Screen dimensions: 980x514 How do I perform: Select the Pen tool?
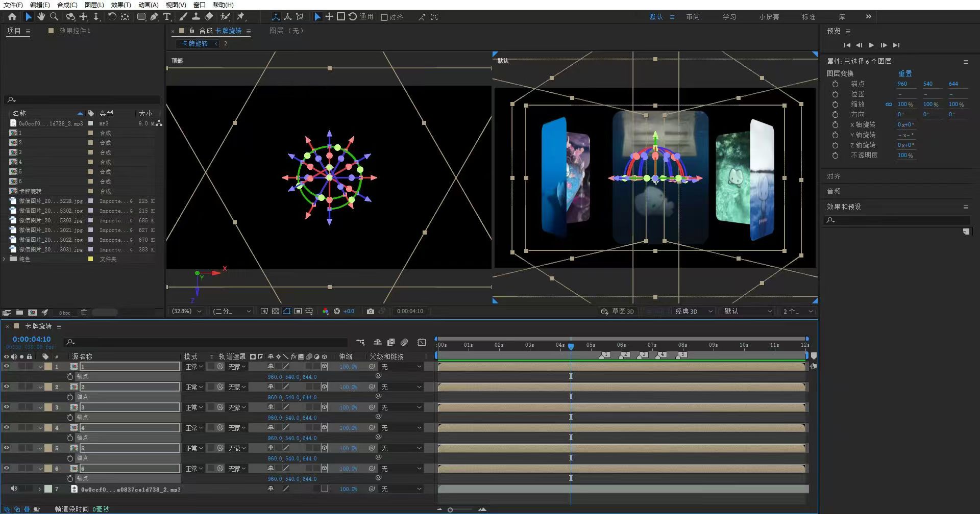tap(154, 17)
